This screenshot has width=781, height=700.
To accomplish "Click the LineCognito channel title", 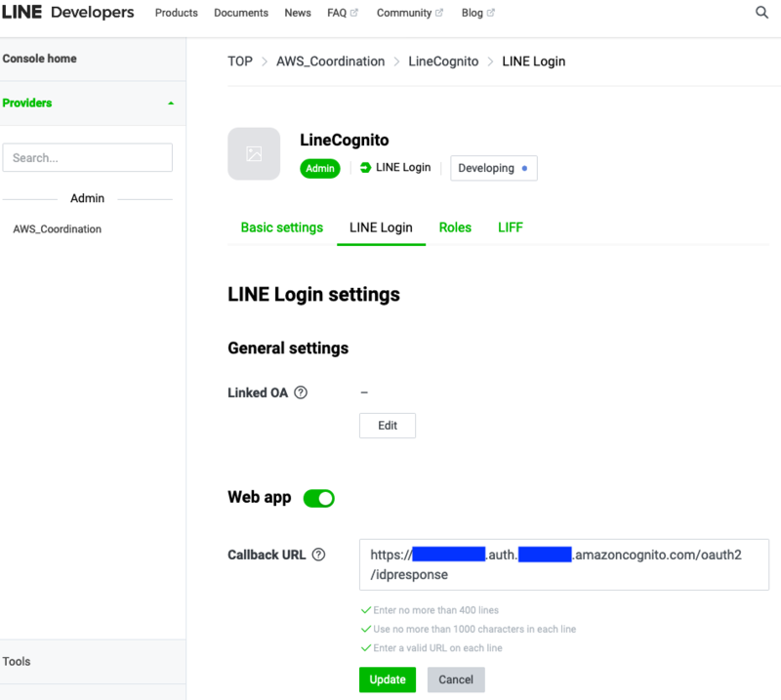I will click(x=345, y=140).
